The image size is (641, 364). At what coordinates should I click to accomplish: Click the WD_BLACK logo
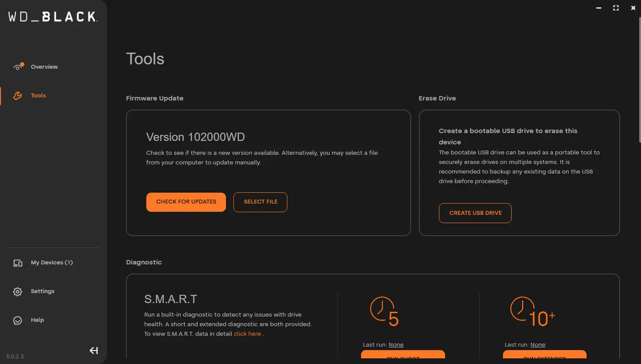point(53,17)
